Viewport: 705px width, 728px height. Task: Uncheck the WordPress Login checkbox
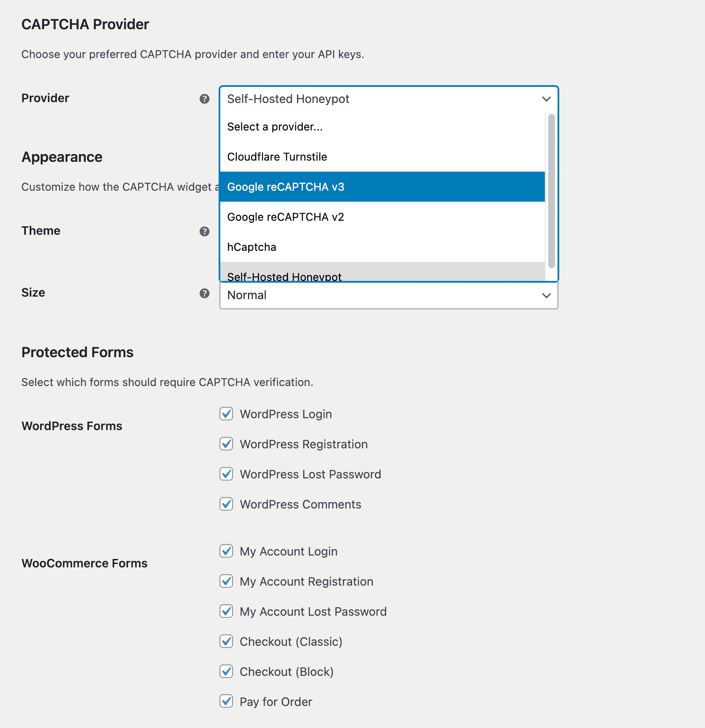tap(226, 414)
